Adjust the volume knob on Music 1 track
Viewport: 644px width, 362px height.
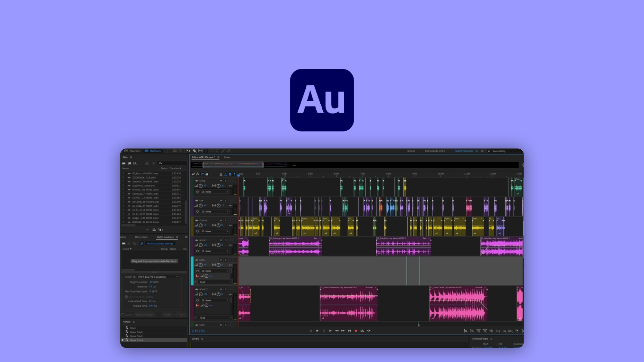(x=201, y=245)
